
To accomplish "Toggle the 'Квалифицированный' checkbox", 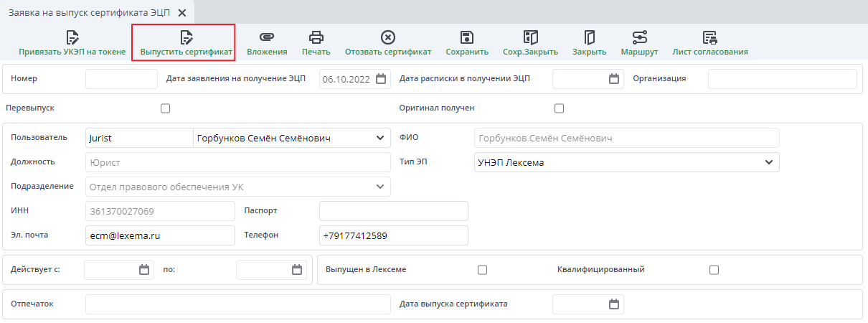I will 714,270.
